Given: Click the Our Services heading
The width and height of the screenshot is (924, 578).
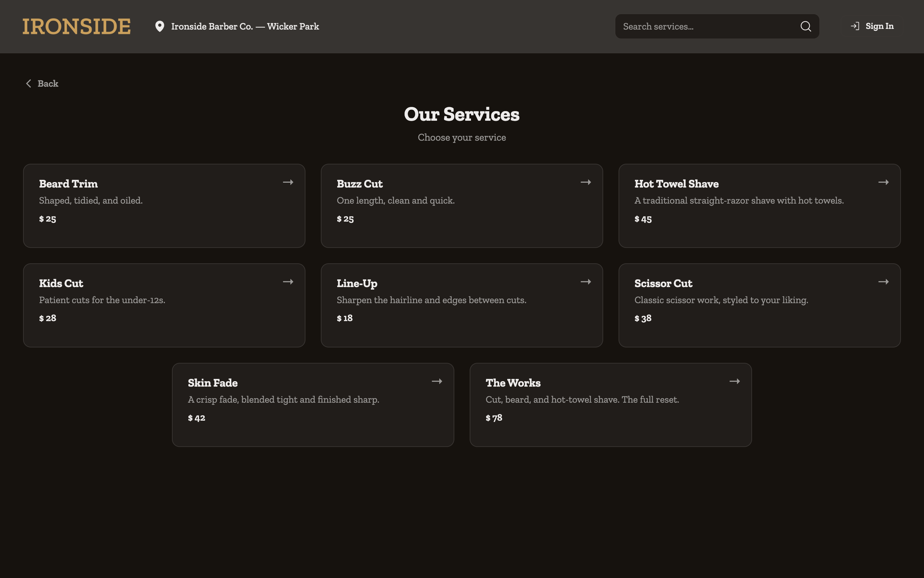Looking at the screenshot, I should coord(462,114).
